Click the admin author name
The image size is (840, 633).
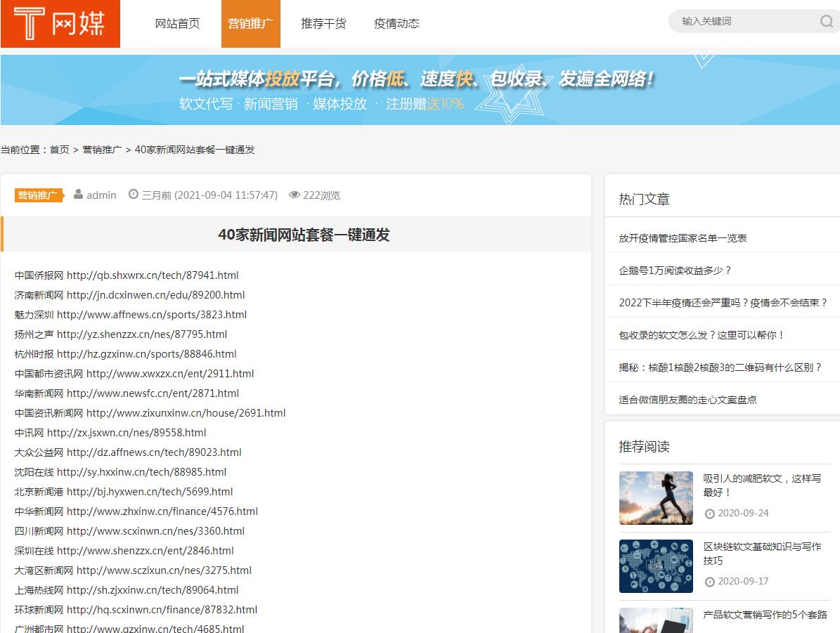pos(102,195)
